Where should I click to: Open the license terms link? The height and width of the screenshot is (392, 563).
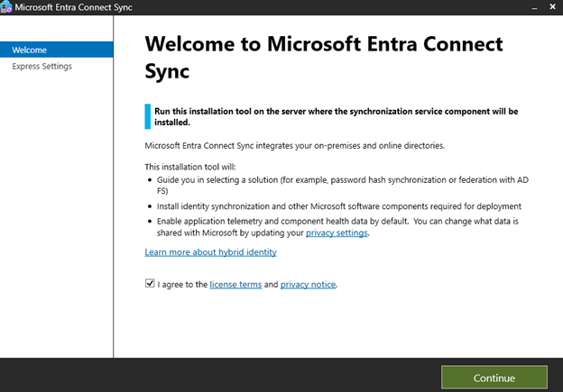[x=235, y=285]
